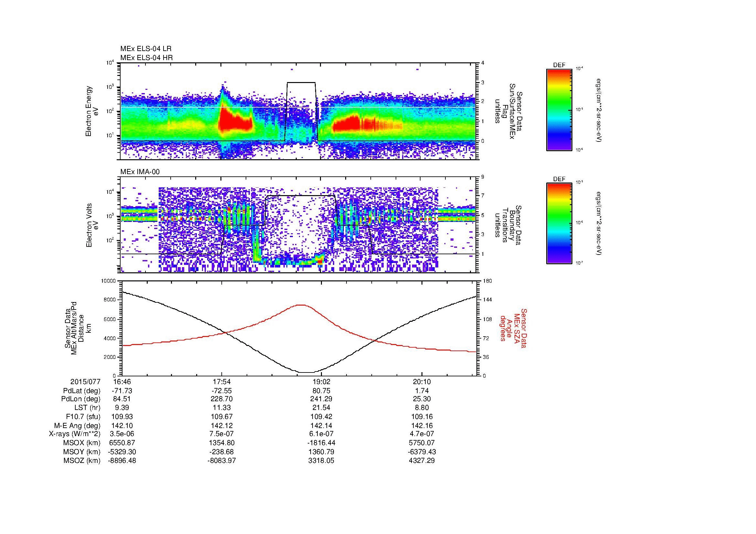Click the Electron Energy eV axis label

point(92,111)
